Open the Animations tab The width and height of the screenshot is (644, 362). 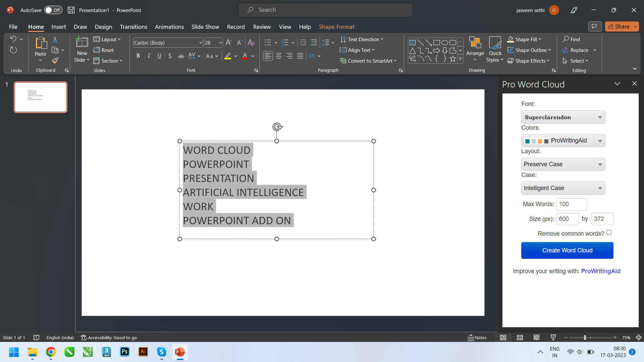click(169, 27)
